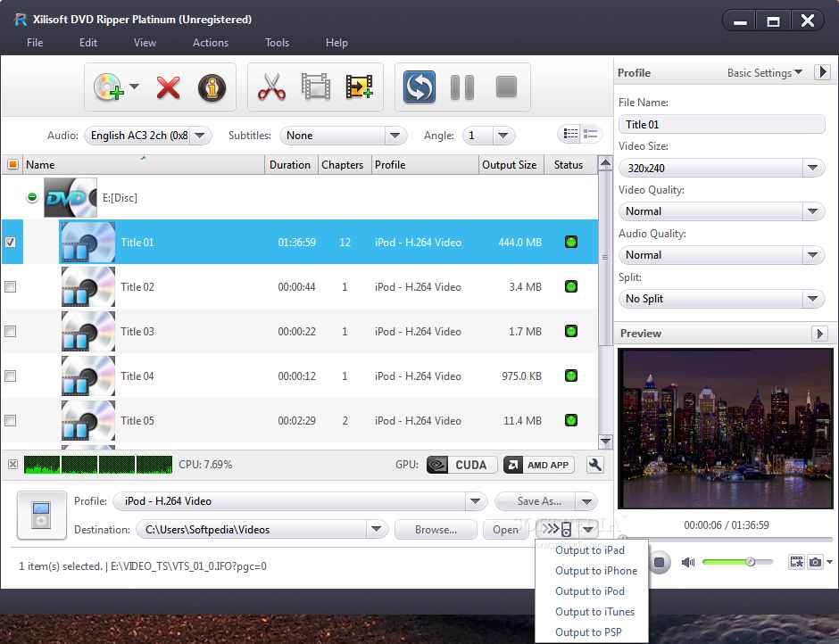Uncheck the Title 01 checkbox
Screen dimensions: 839x644
tap(10, 243)
